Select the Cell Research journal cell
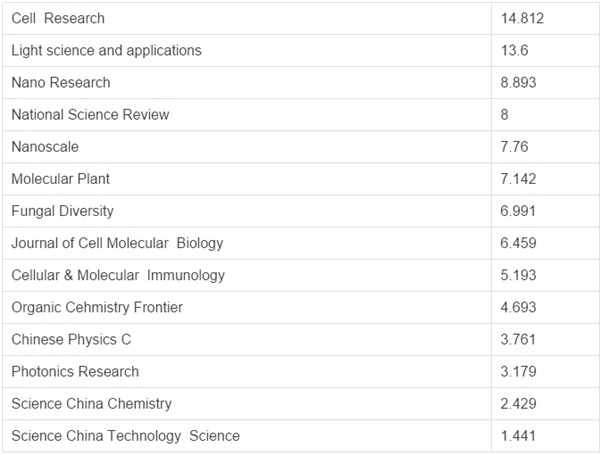 click(x=247, y=18)
